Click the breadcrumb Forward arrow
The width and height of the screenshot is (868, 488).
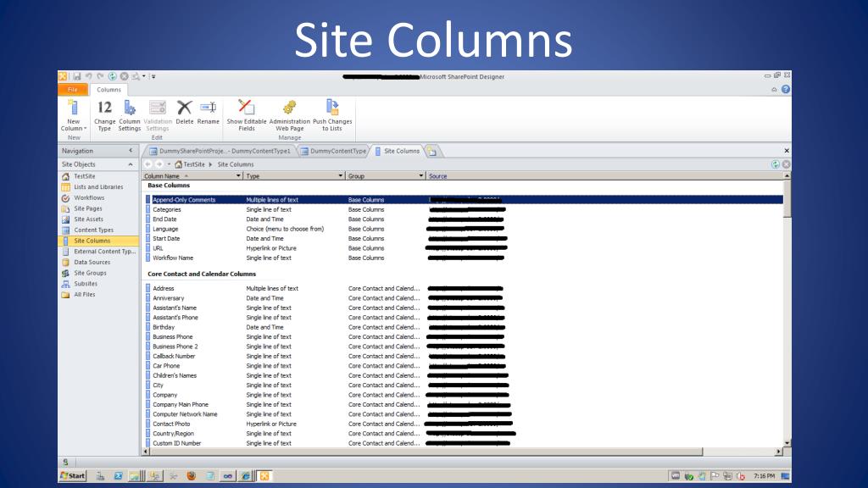click(159, 164)
